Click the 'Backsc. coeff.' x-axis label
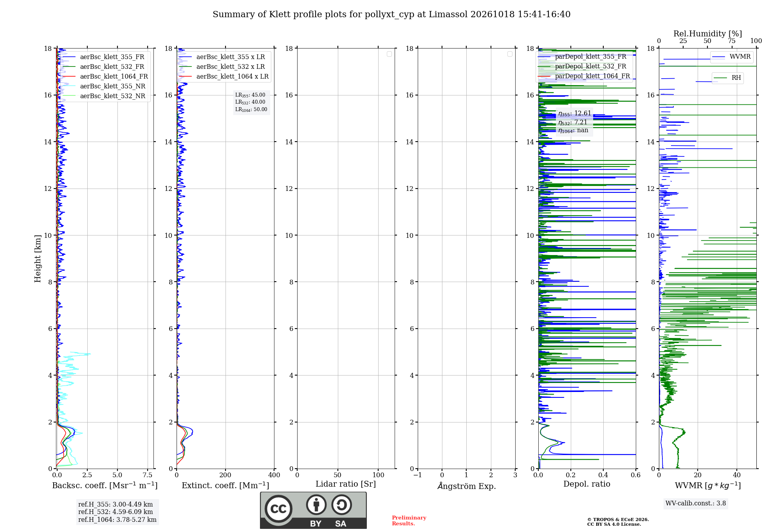Screen dimensions: 783x532 105,485
